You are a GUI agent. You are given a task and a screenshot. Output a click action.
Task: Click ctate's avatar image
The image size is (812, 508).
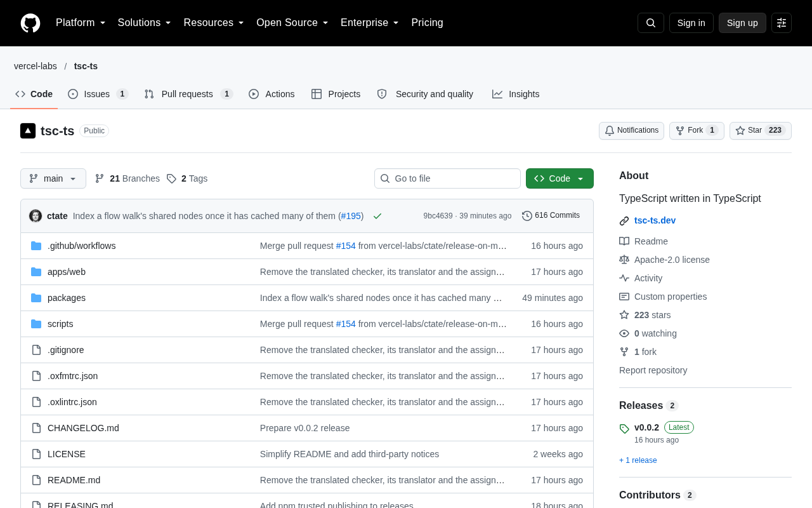36,216
